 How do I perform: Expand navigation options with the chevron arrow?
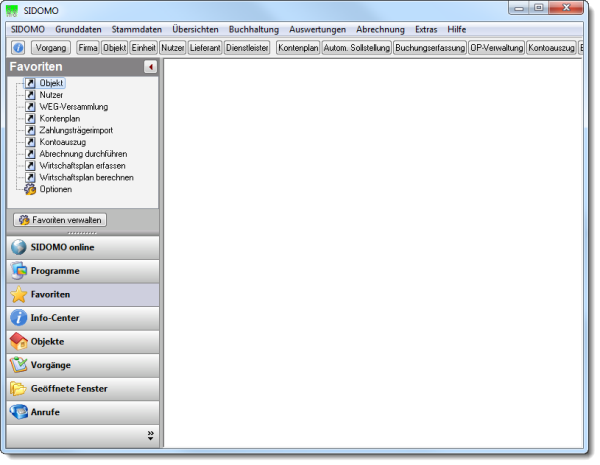(150, 436)
